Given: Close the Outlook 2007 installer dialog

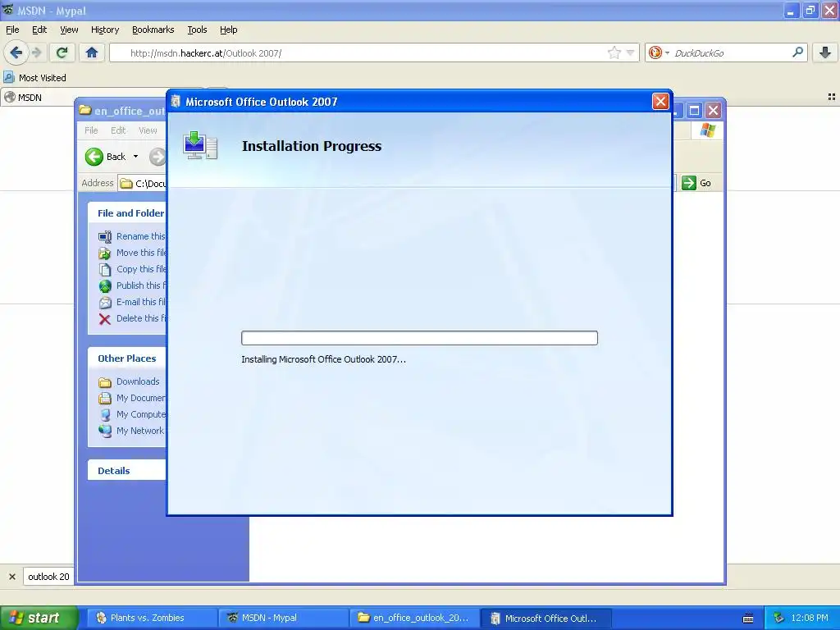Looking at the screenshot, I should click(660, 101).
